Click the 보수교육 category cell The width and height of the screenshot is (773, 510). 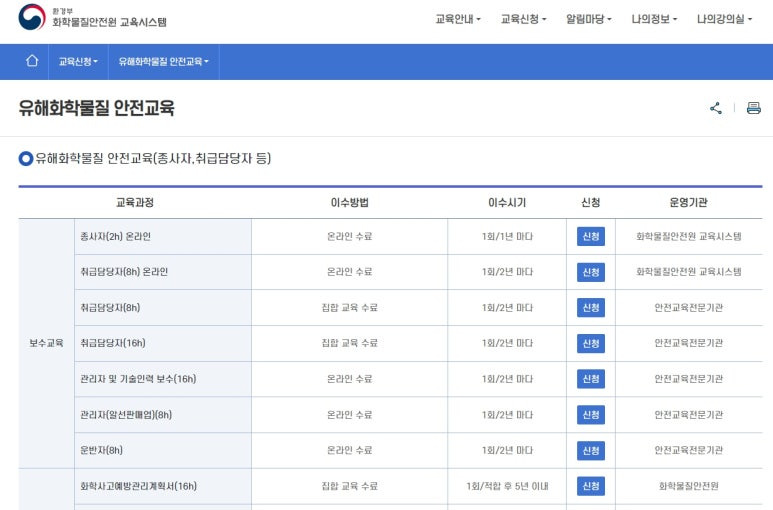(46, 343)
